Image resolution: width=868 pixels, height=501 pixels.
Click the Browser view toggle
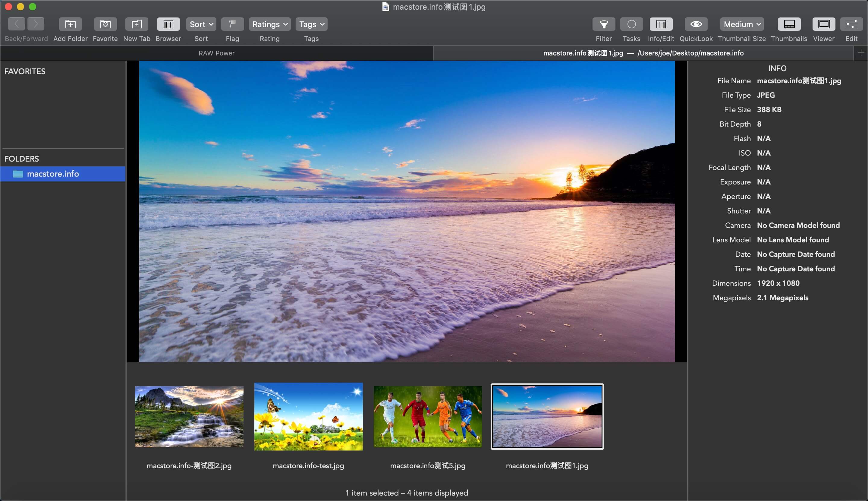pyautogui.click(x=169, y=24)
